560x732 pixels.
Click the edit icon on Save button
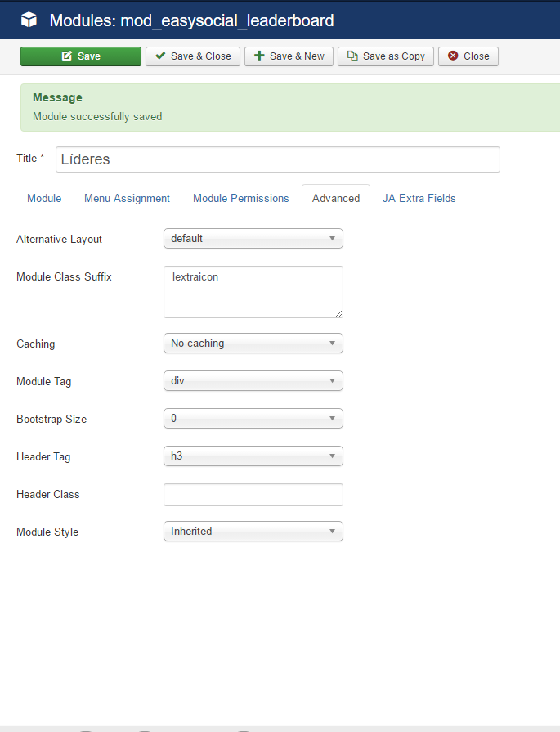coord(67,56)
